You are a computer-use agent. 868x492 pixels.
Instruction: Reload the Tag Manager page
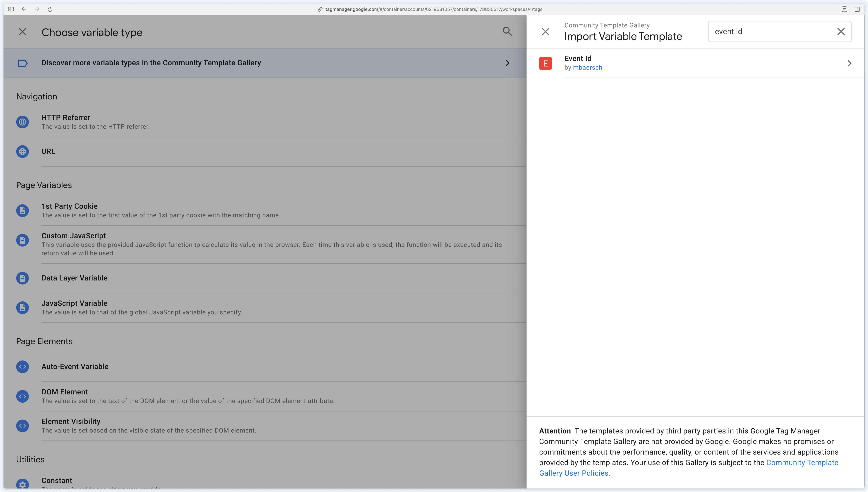(50, 9)
